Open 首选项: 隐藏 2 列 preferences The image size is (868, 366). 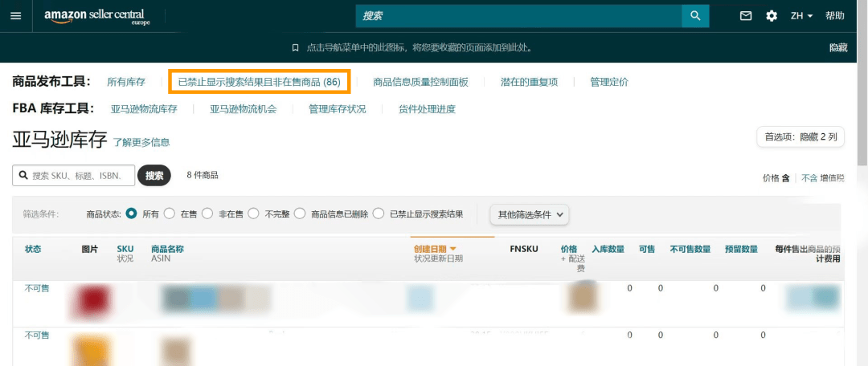point(800,137)
